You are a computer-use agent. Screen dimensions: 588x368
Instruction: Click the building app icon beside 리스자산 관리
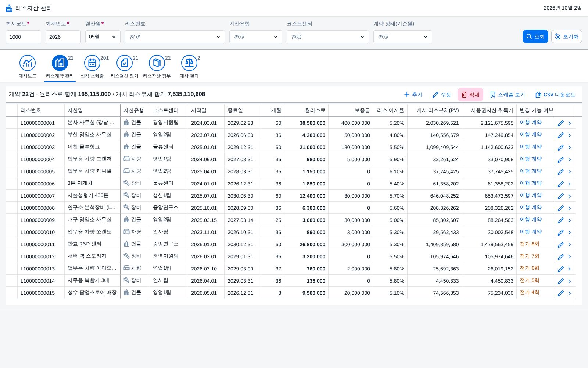point(9,8)
